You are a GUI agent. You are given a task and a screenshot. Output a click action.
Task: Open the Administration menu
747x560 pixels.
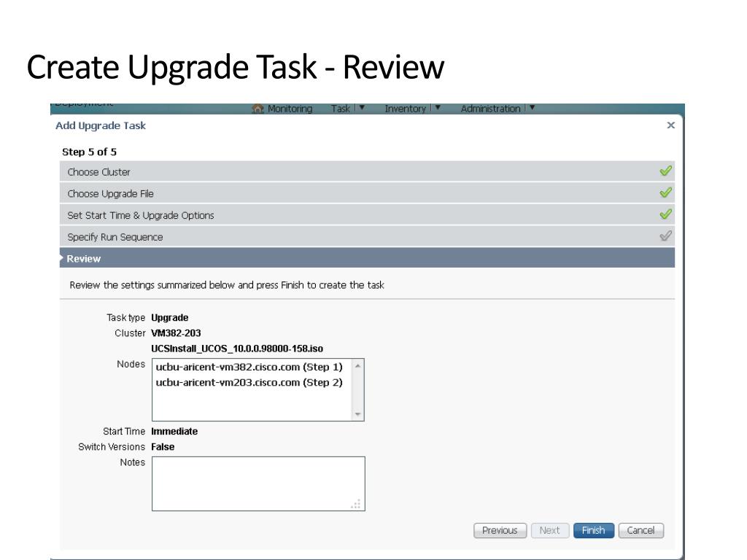490,109
